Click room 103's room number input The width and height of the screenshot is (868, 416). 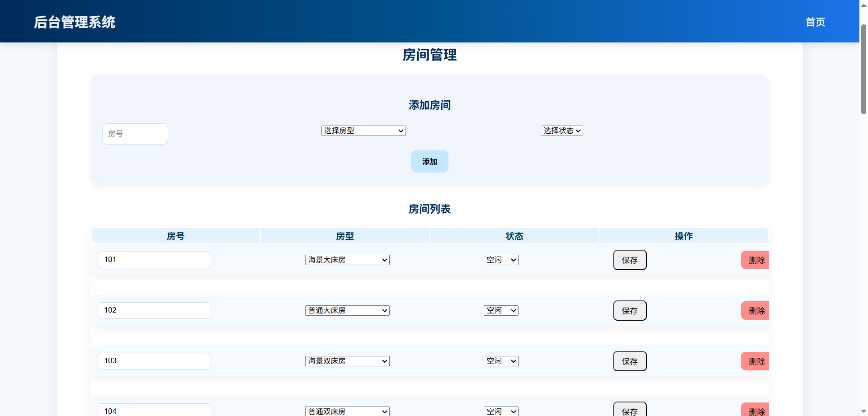click(154, 361)
